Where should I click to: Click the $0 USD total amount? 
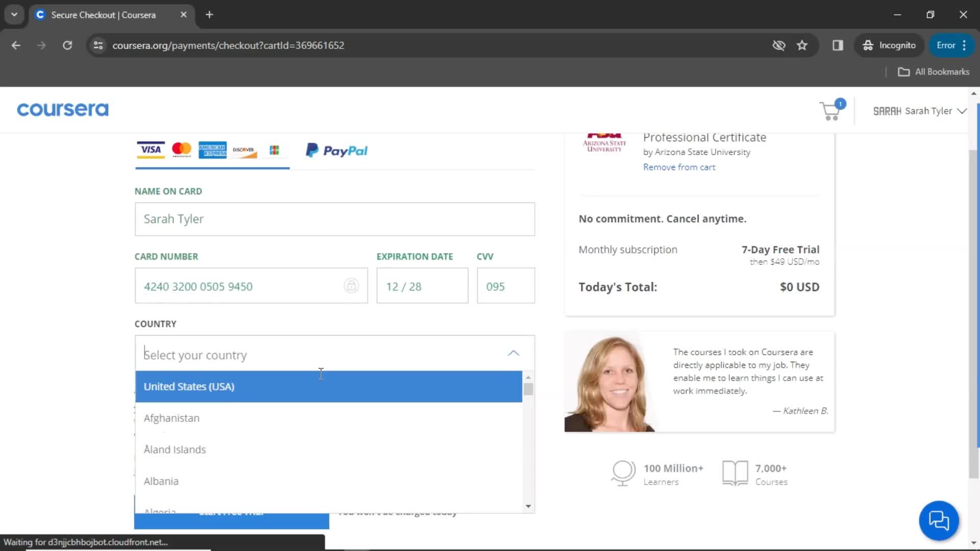tap(799, 287)
